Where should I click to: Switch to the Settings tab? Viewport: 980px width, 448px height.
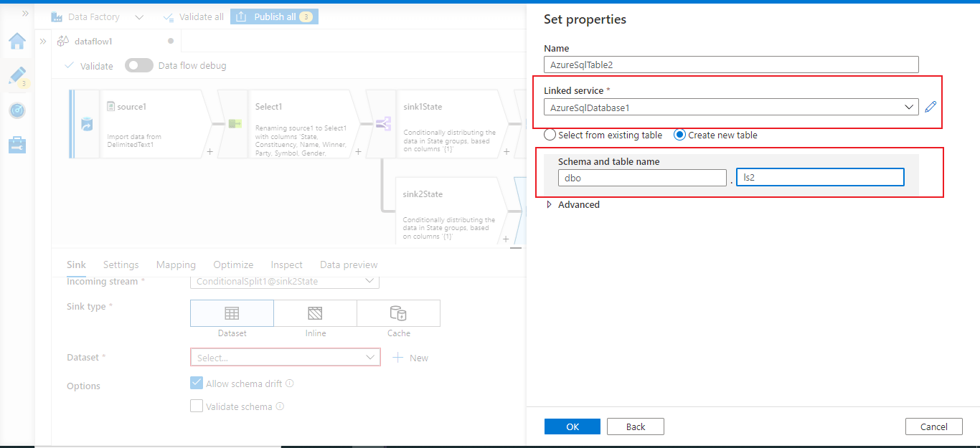pos(121,264)
